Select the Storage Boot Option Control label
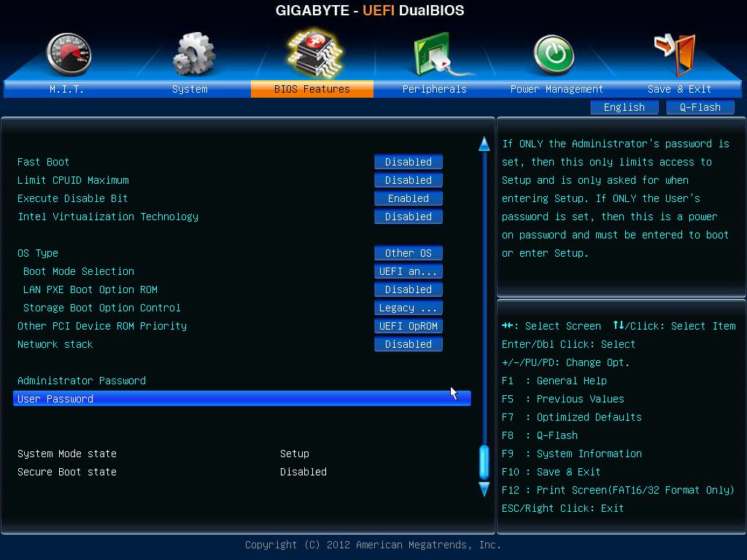Image resolution: width=747 pixels, height=560 pixels. [102, 308]
